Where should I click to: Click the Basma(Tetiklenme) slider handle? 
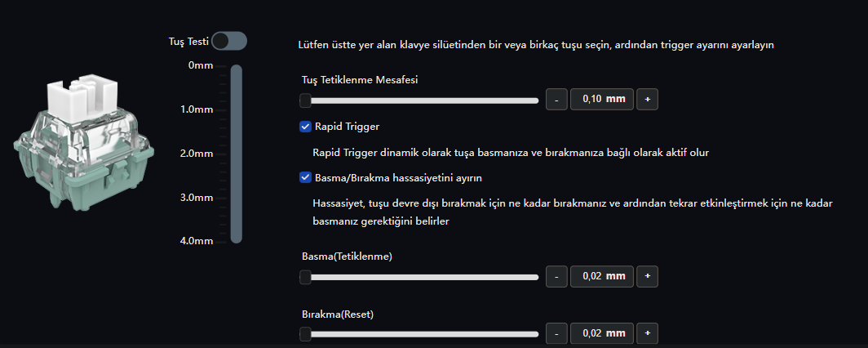(305, 277)
